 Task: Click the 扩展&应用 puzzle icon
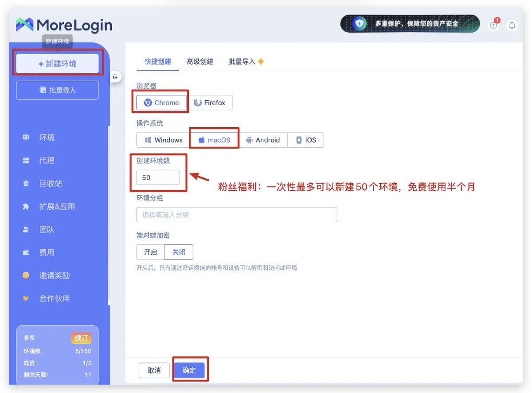(x=26, y=207)
